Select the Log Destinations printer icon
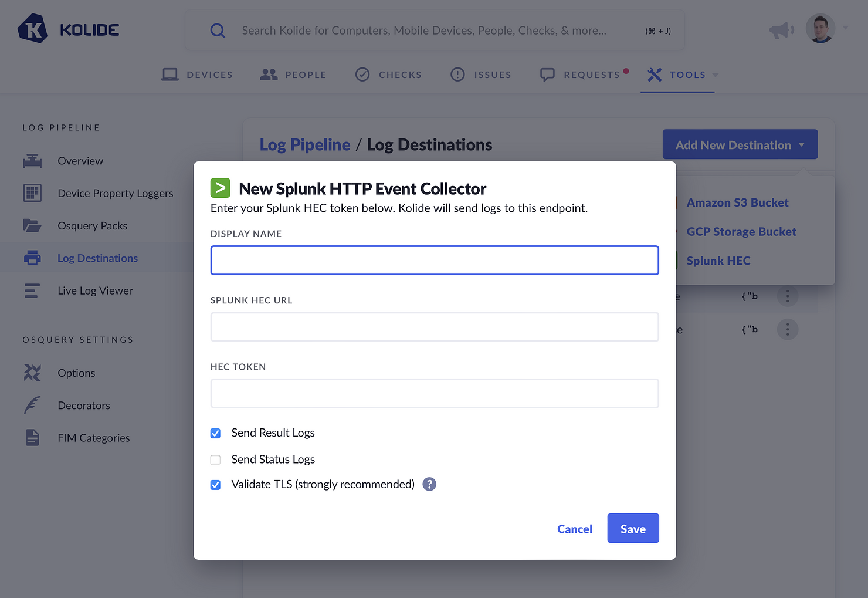868x598 pixels. coord(32,258)
